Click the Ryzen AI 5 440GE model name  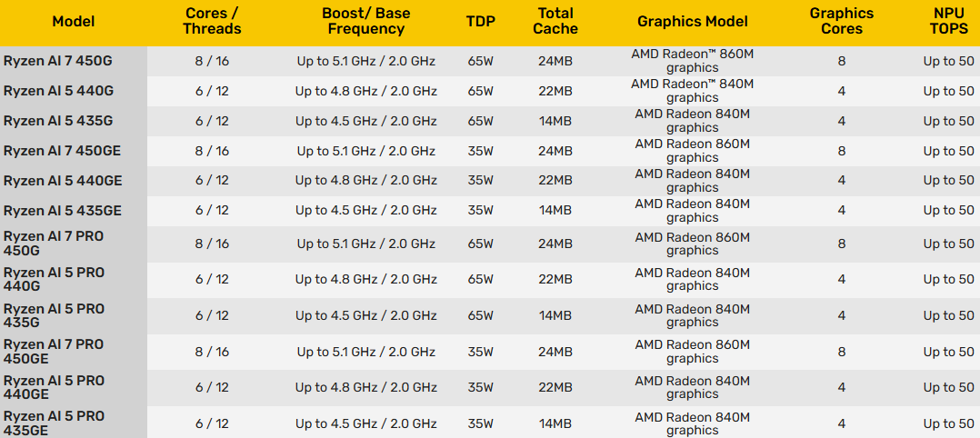click(63, 181)
